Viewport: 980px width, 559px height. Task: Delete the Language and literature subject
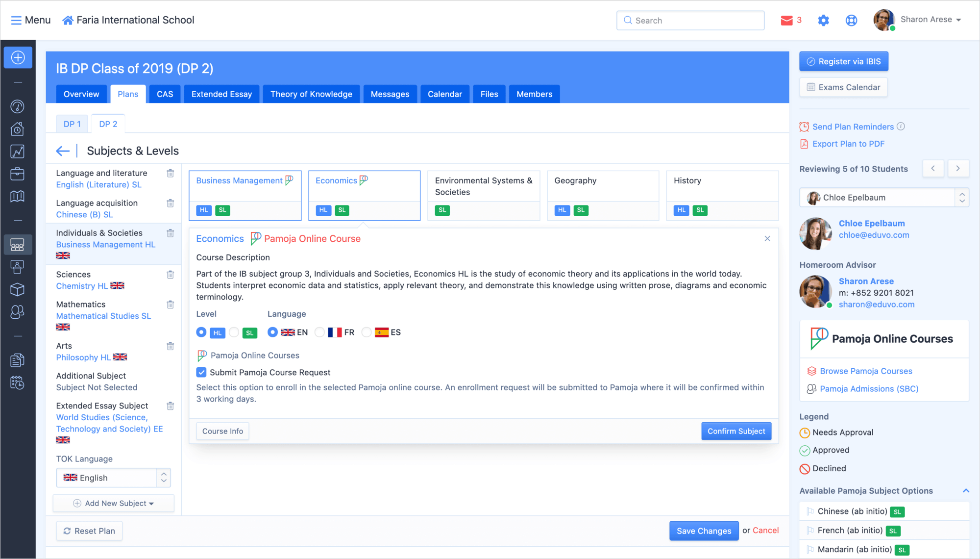pos(171,173)
